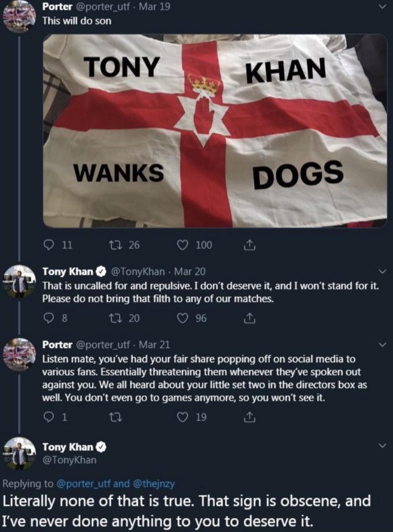Share Porter's flag photo tweet
Viewport: 393px width, 532px height.
tap(249, 245)
